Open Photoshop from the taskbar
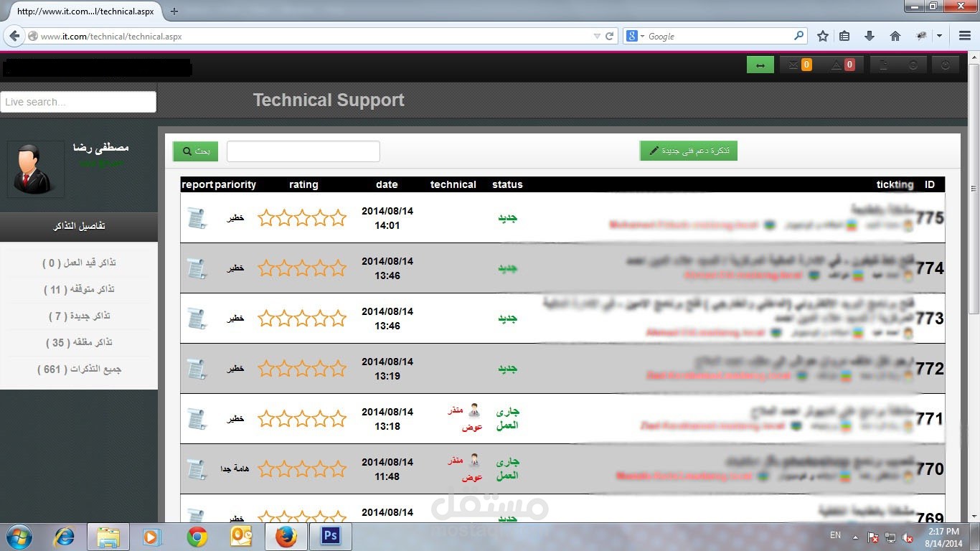Image resolution: width=980 pixels, height=551 pixels. (330, 537)
